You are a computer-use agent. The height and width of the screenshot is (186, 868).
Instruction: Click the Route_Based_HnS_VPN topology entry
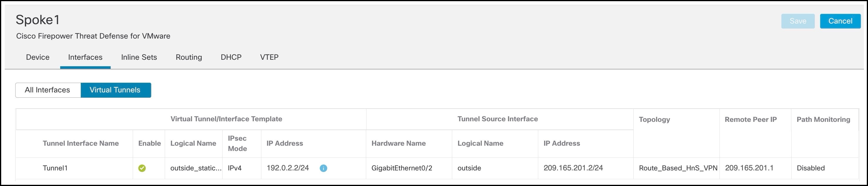click(x=678, y=168)
